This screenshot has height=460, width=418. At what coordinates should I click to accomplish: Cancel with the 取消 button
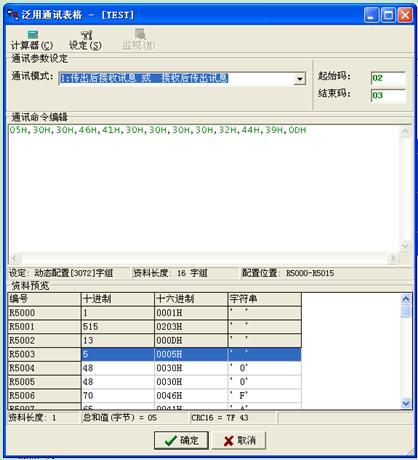point(239,440)
